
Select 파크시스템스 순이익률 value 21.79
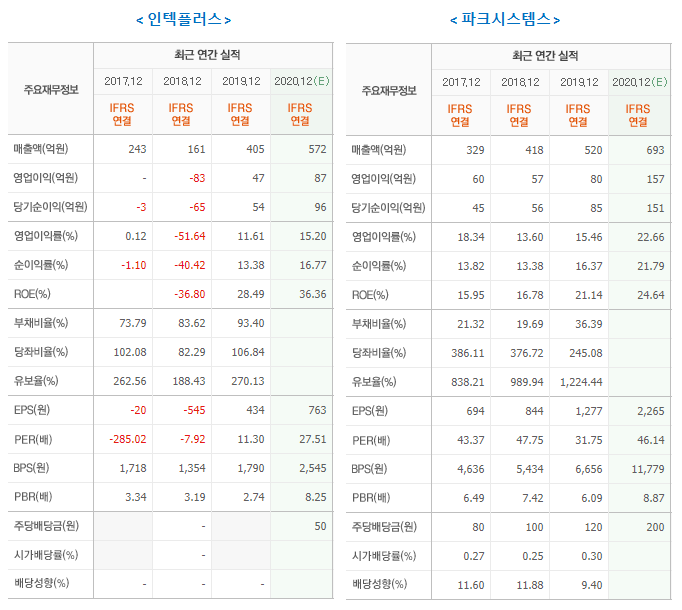[x=651, y=266]
